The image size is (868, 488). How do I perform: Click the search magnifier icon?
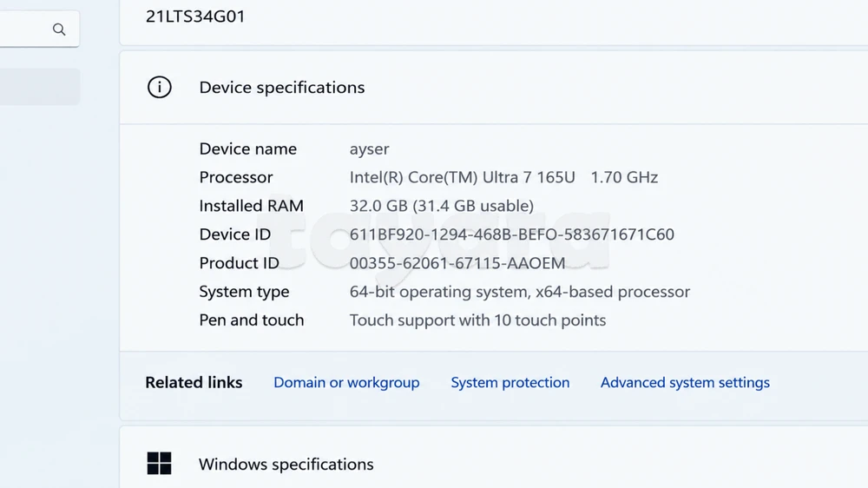click(59, 30)
